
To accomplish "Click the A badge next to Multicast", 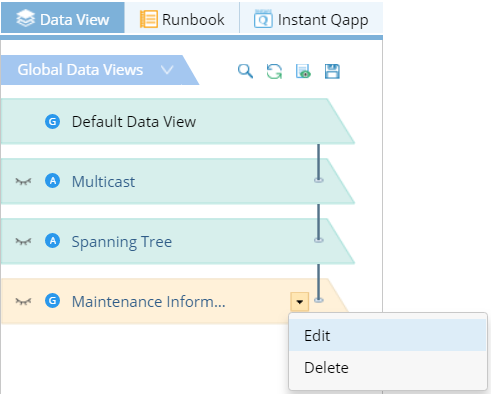I will pyautogui.click(x=53, y=181).
